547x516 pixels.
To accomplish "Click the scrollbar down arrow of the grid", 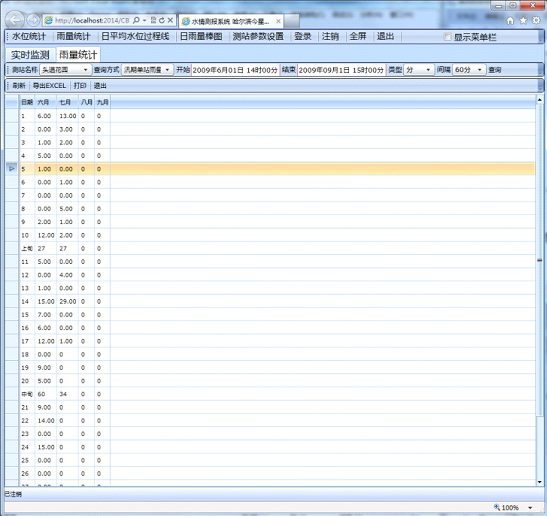I will point(540,482).
